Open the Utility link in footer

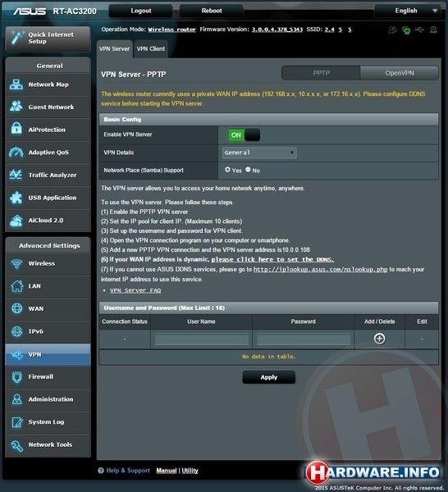click(190, 471)
